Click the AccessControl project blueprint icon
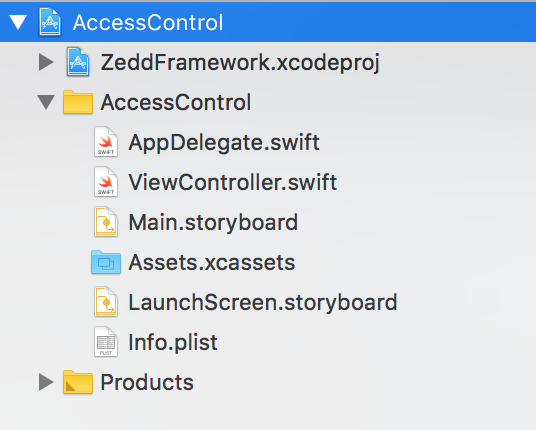This screenshot has height=430, width=536. [50, 22]
